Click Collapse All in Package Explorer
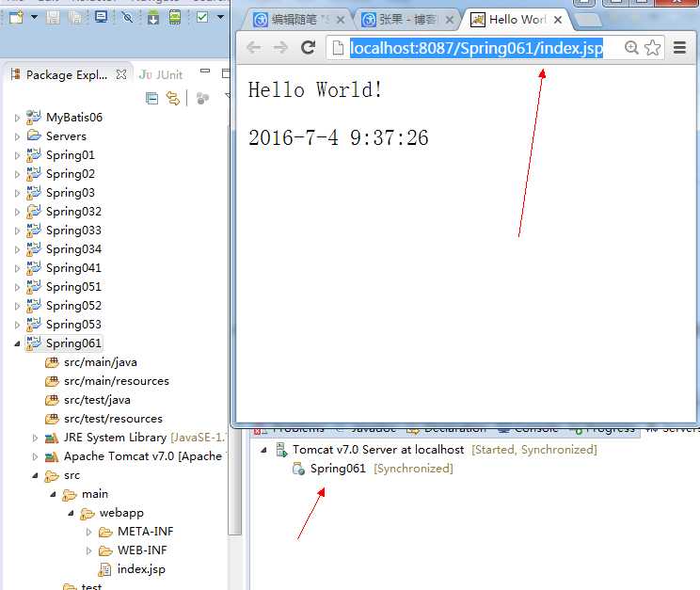This screenshot has height=590, width=700. click(x=151, y=98)
